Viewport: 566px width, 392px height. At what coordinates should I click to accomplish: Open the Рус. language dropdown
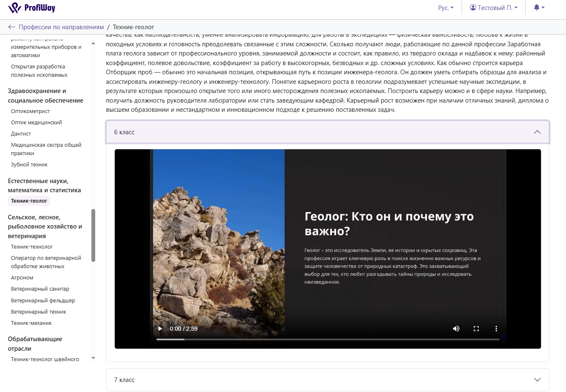coord(445,8)
